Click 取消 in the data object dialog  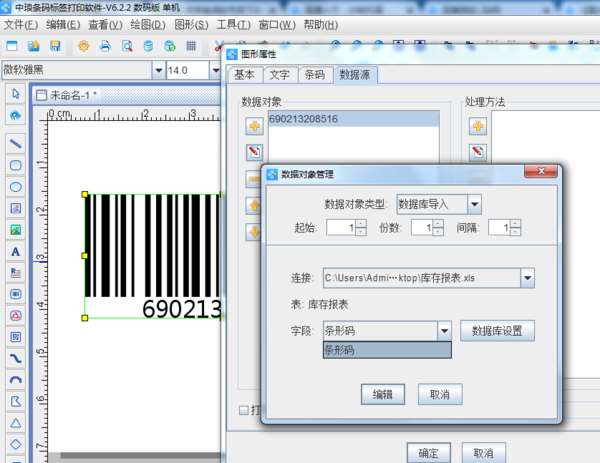pyautogui.click(x=440, y=394)
